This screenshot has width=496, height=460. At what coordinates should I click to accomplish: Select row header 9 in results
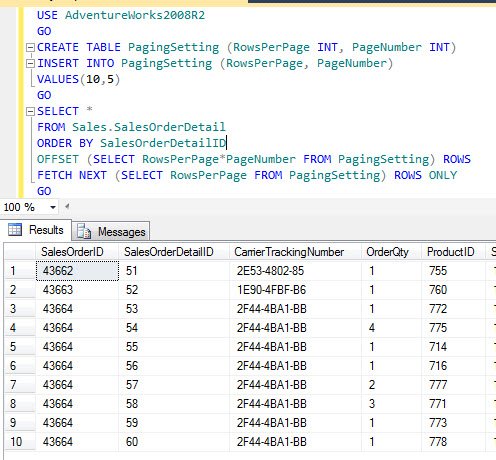tap(20, 423)
